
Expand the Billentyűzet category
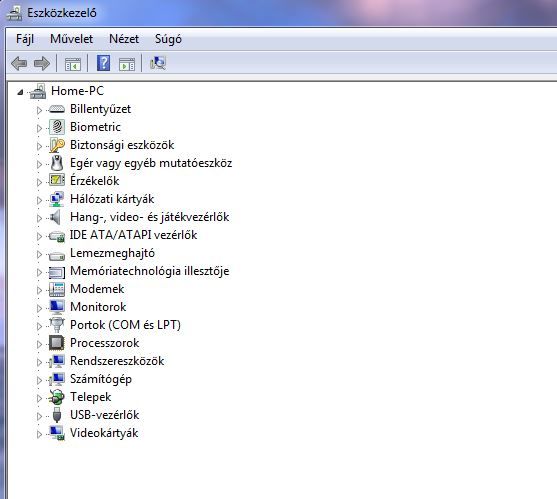[x=39, y=110]
